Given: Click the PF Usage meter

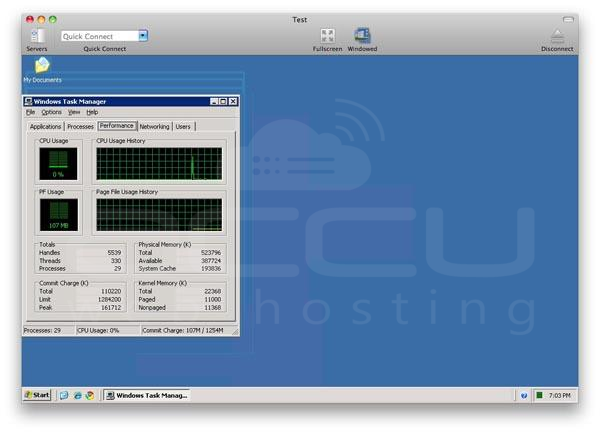Looking at the screenshot, I should (x=58, y=215).
